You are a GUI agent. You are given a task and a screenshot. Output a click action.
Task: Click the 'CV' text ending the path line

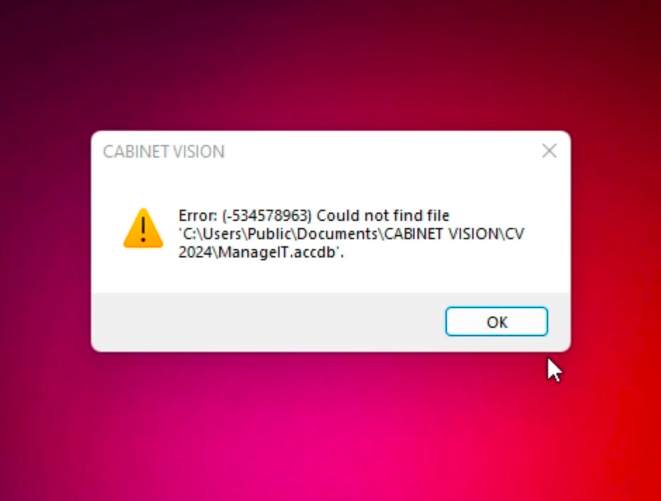[x=515, y=234]
